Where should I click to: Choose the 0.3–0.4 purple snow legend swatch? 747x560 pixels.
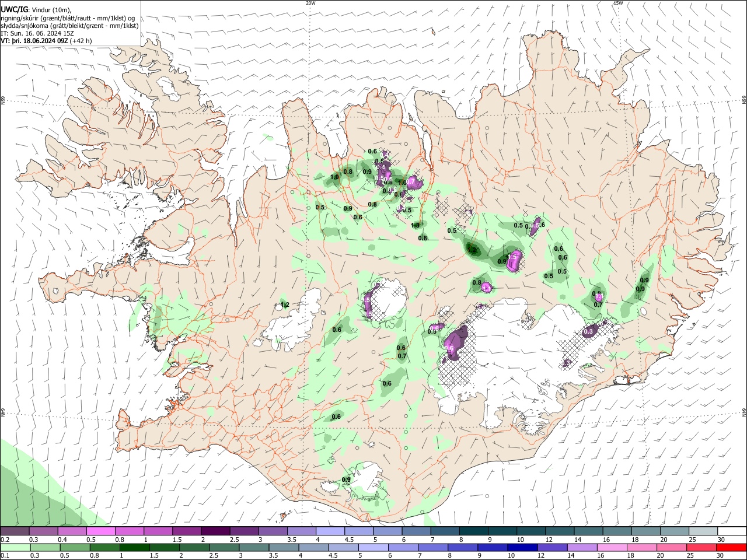tap(44, 531)
